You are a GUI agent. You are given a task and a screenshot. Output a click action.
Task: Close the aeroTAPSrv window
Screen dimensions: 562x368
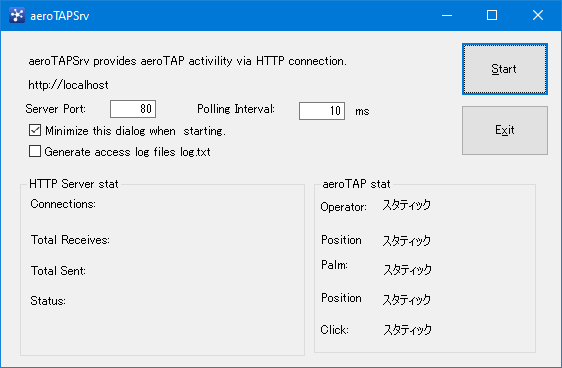click(538, 15)
